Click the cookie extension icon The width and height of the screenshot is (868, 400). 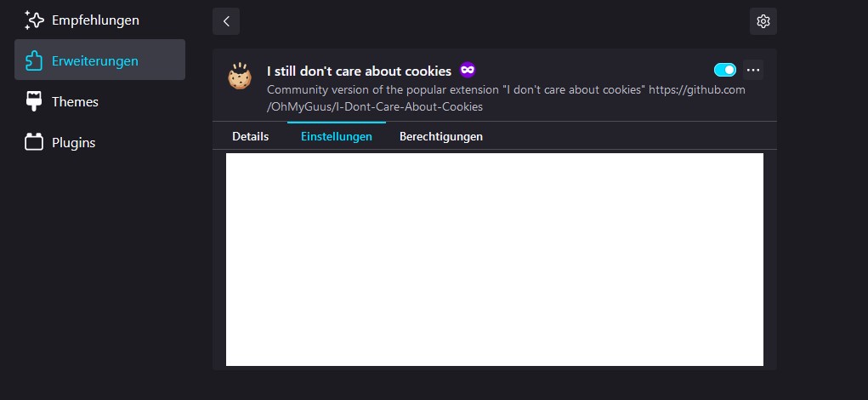pos(240,77)
